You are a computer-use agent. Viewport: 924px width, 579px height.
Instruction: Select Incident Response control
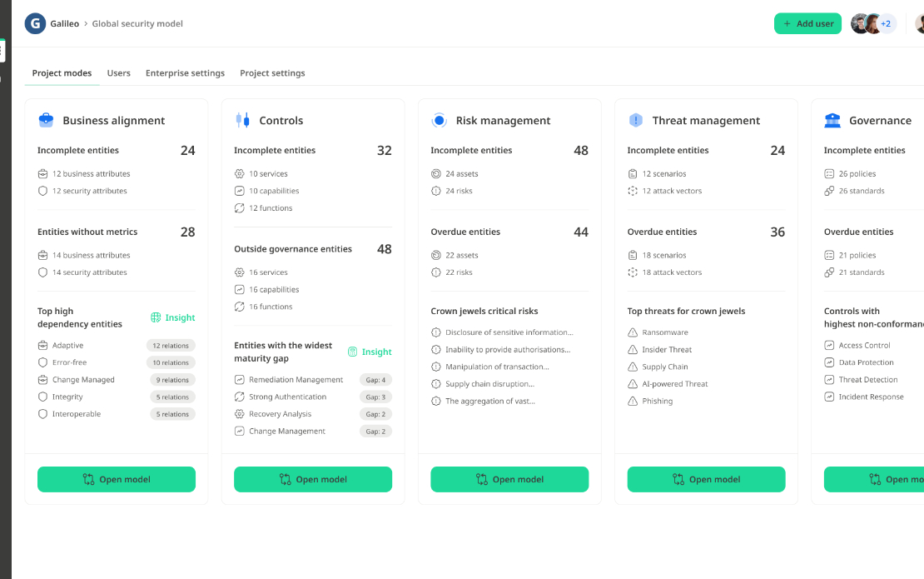[x=871, y=397]
